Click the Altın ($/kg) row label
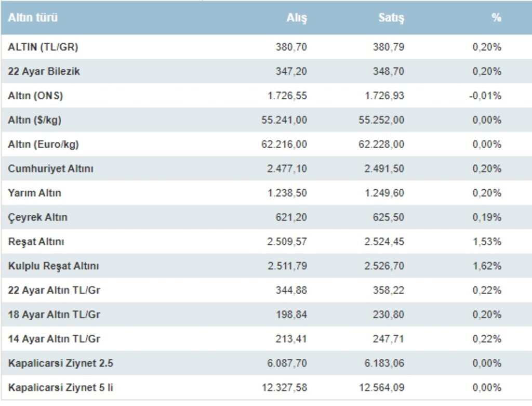This screenshot has height=406, width=532. point(35,120)
